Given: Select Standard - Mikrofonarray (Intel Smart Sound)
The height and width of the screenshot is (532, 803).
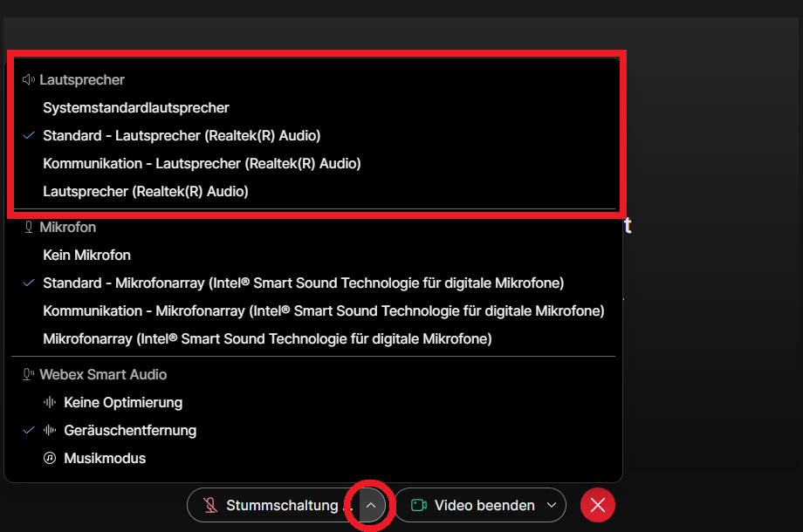Looking at the screenshot, I should (x=303, y=283).
